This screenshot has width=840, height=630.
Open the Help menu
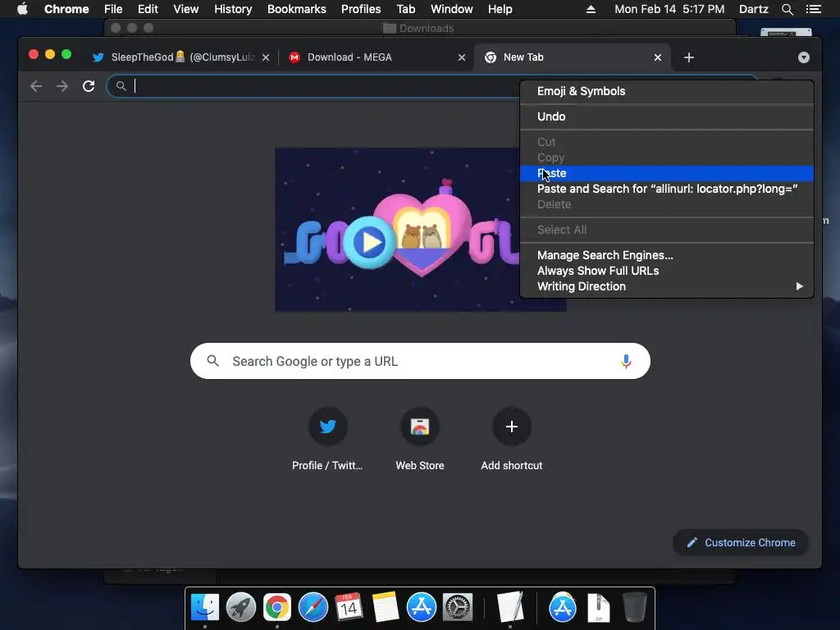pos(500,9)
